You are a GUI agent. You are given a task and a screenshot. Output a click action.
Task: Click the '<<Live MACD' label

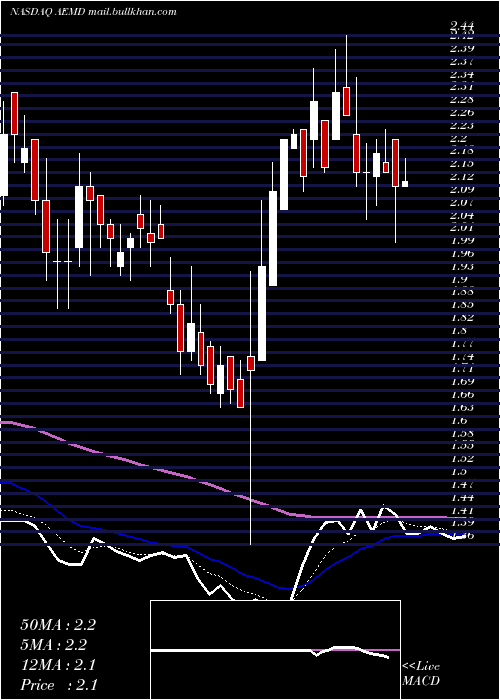(421, 674)
